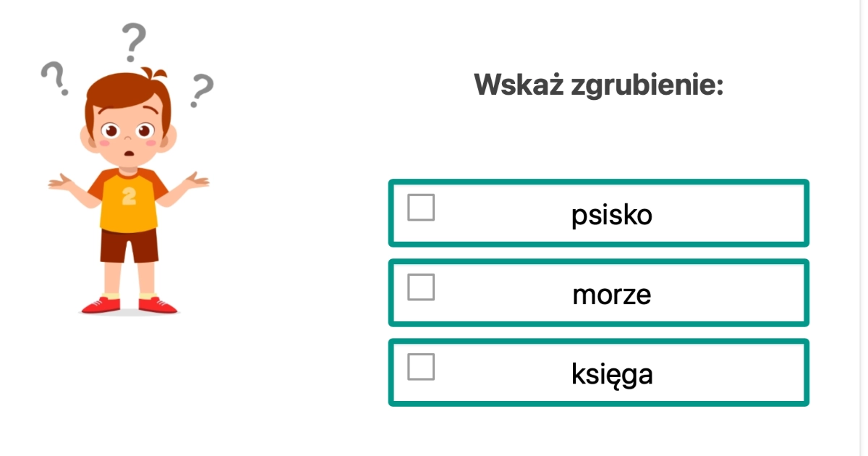868x456 pixels.
Task: Pick the word księga
Action: click(x=612, y=373)
